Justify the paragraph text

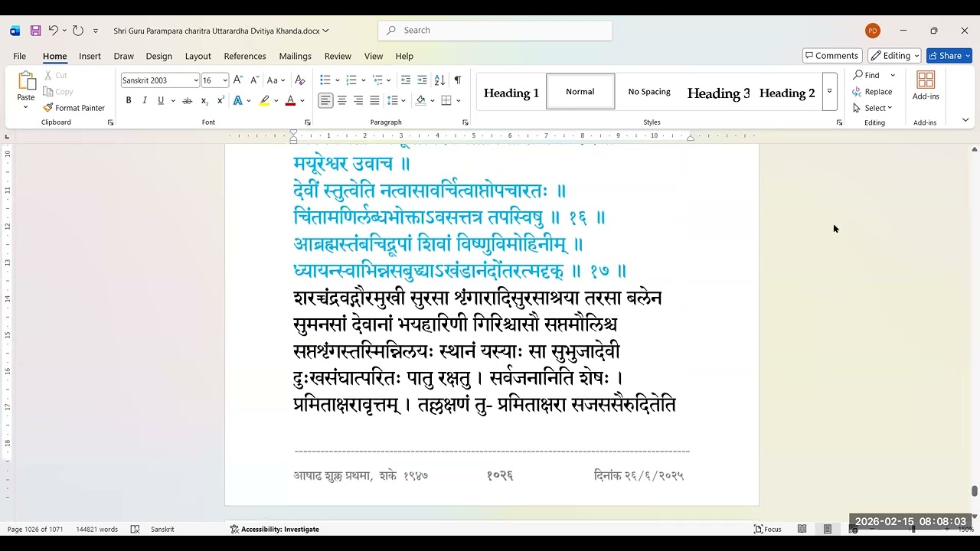pos(374,101)
